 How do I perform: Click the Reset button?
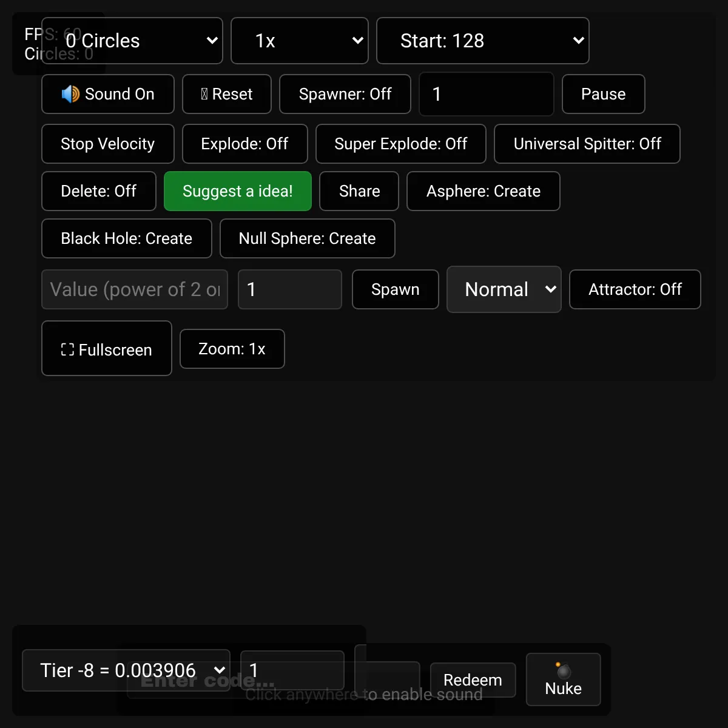click(227, 94)
